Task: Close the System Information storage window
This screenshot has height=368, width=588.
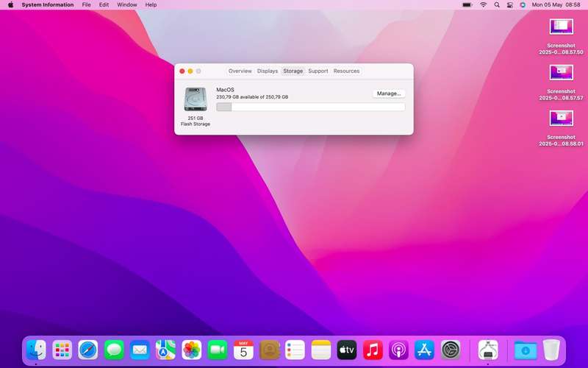Action: [x=182, y=71]
